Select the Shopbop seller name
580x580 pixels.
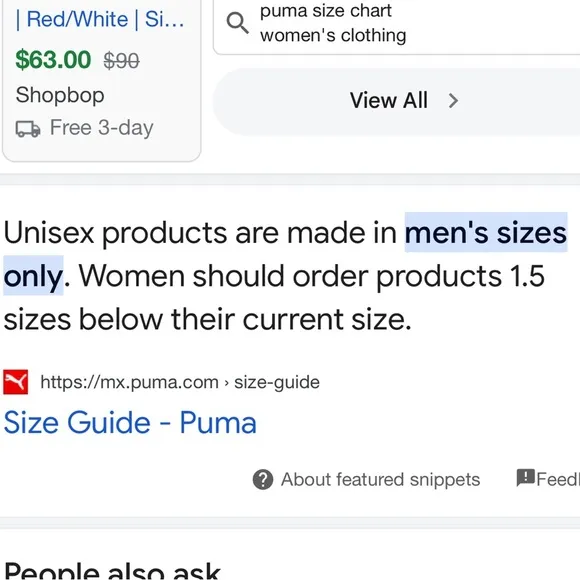pyautogui.click(x=60, y=95)
